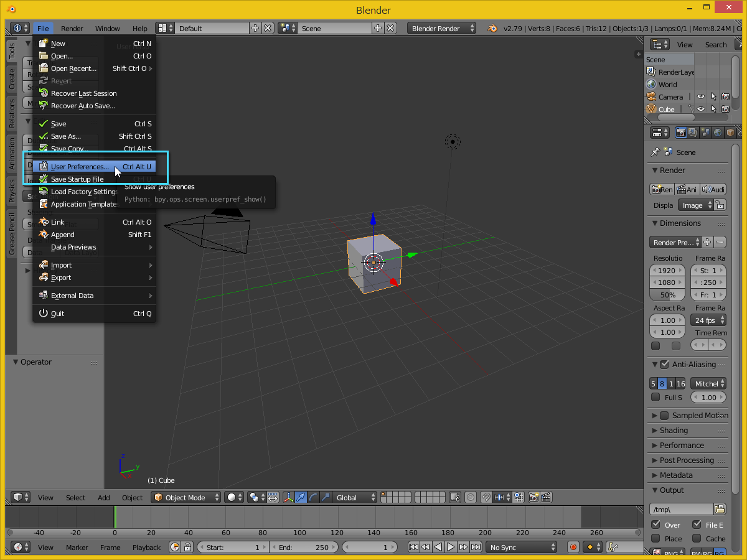747x560 pixels.
Task: Open the Render properties tab icon
Action: [681, 133]
